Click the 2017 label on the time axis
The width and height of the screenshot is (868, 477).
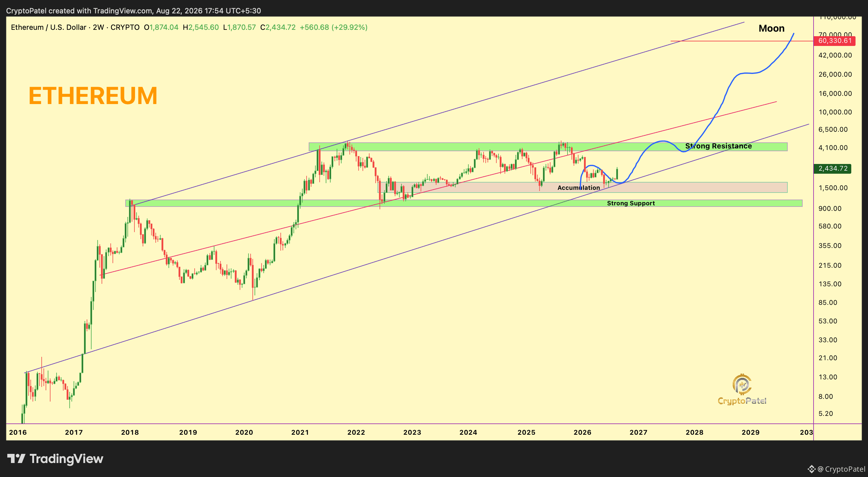click(x=74, y=433)
